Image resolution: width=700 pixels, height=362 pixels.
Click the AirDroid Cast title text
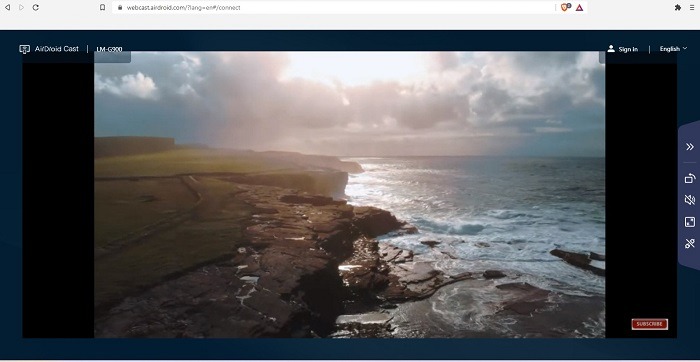coord(57,49)
